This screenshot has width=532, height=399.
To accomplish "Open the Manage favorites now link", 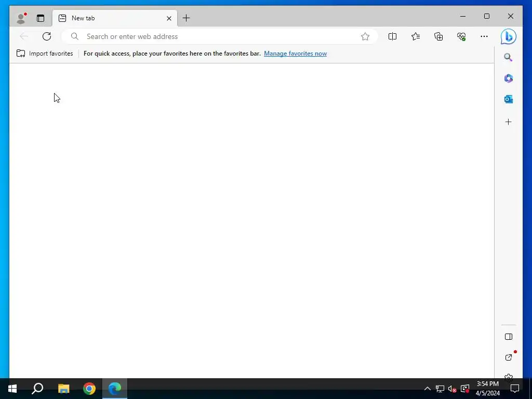I will [x=295, y=54].
